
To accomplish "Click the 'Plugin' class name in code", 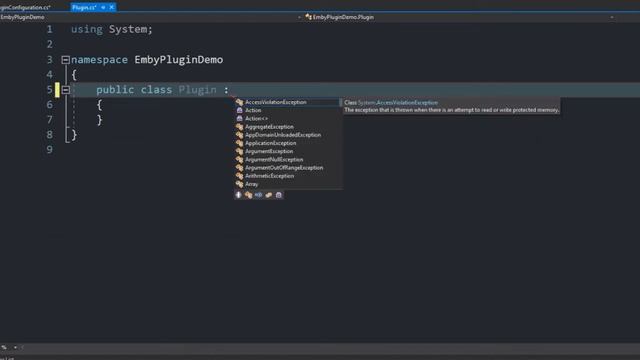I will (198, 90).
